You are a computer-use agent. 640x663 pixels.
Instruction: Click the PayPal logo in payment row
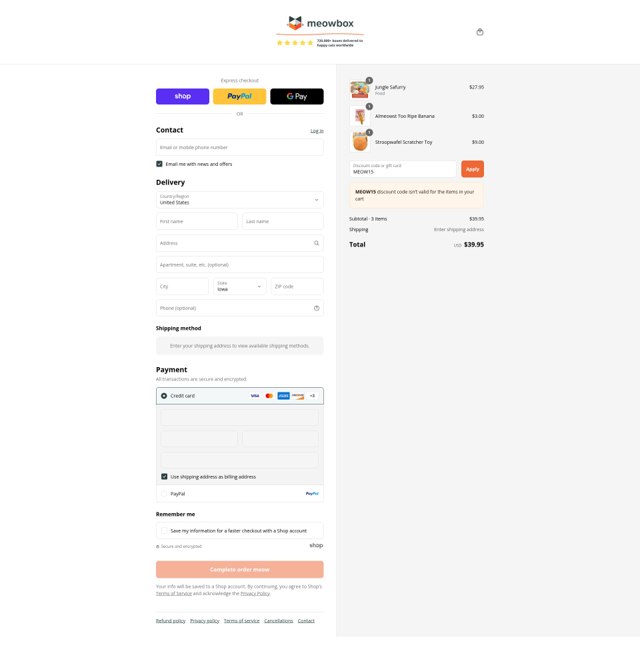click(312, 493)
